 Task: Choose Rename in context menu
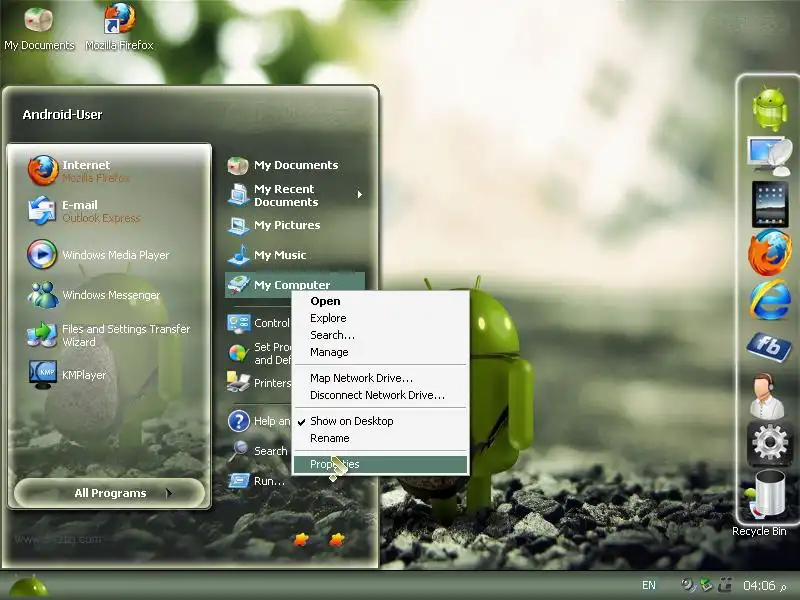[x=381, y=438]
